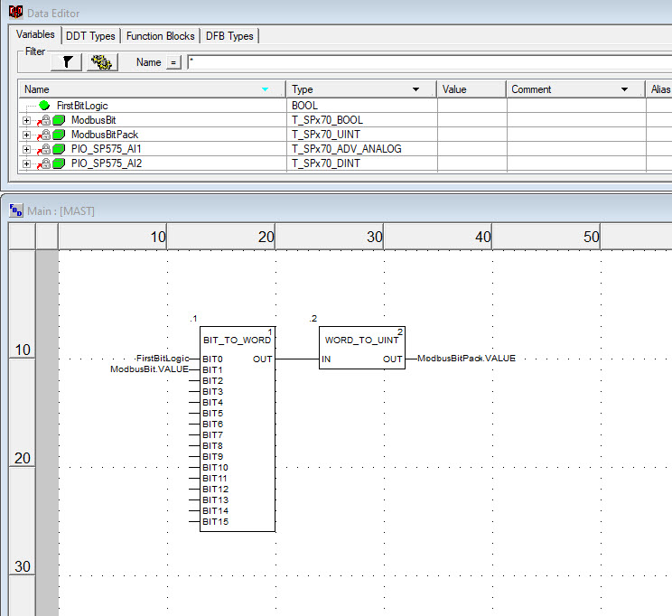Expand the ModbusBitPack variable
This screenshot has width=672, height=616.
tap(26, 135)
